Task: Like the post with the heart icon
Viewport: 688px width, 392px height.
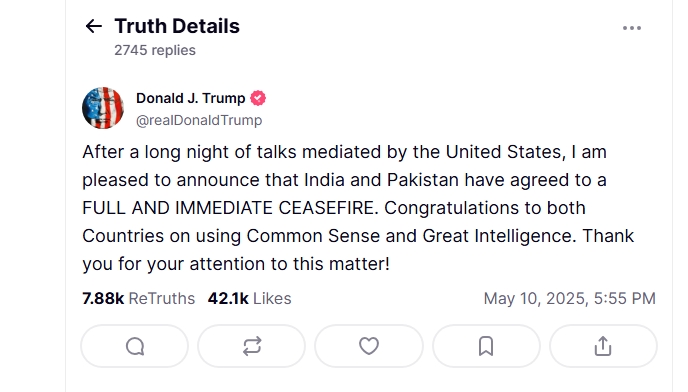Action: (x=369, y=346)
